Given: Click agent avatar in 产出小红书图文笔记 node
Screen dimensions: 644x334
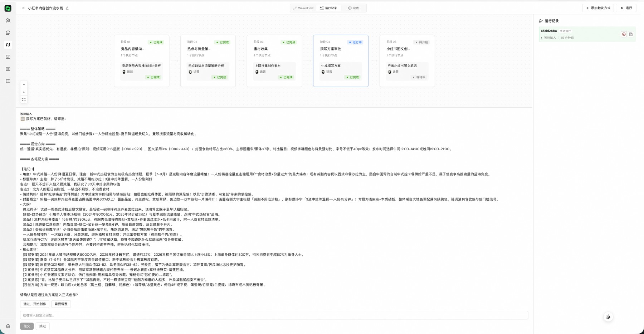Looking at the screenshot, I should [x=390, y=72].
